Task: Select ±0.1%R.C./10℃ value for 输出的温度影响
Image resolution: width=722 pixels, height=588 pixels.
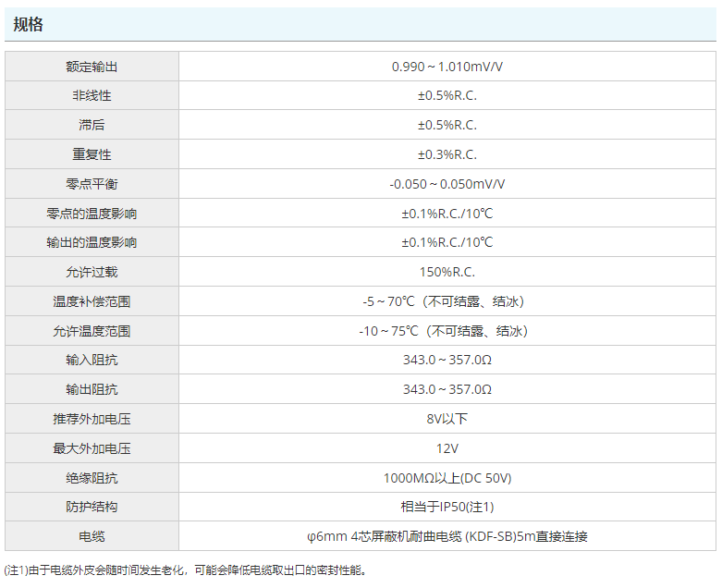Action: 447,242
